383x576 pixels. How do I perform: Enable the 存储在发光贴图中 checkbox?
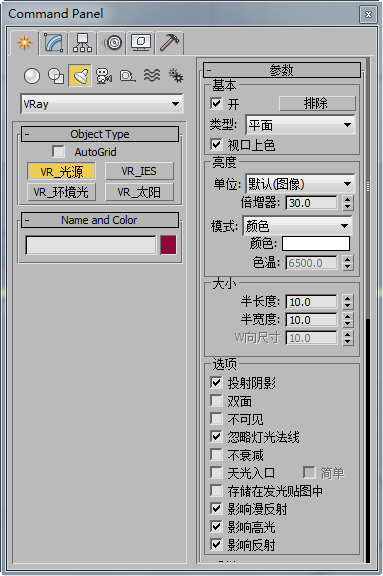click(x=216, y=491)
